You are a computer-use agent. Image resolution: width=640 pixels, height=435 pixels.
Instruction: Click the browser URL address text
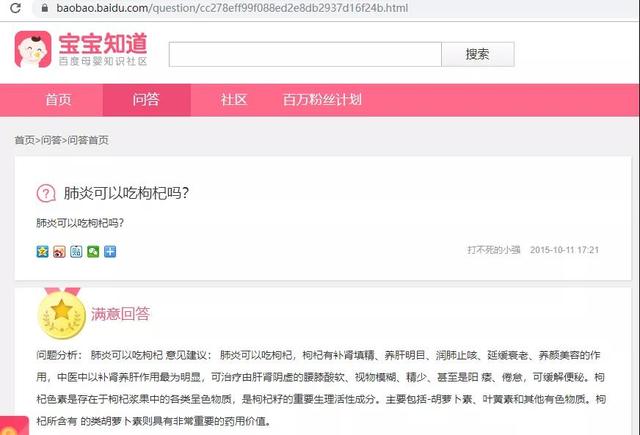click(x=232, y=8)
